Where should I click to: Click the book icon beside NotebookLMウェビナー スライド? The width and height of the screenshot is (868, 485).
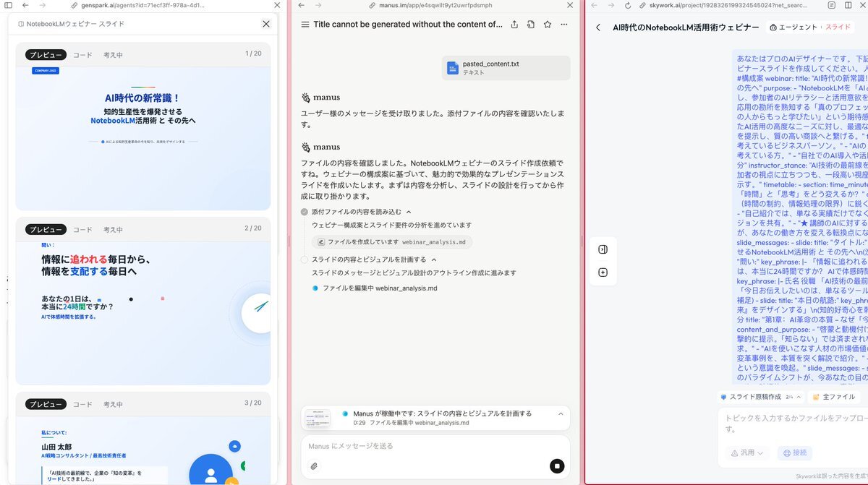click(21, 24)
